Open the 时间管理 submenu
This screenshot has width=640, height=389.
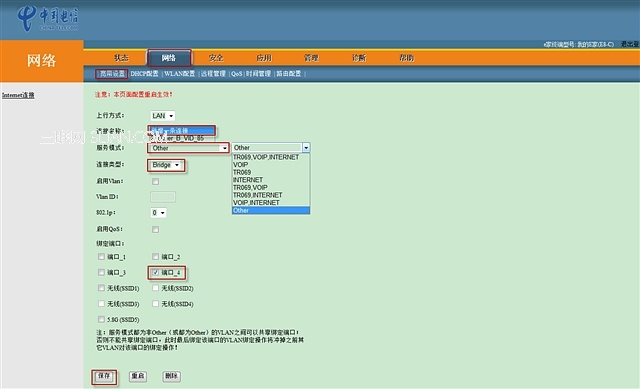pos(258,74)
